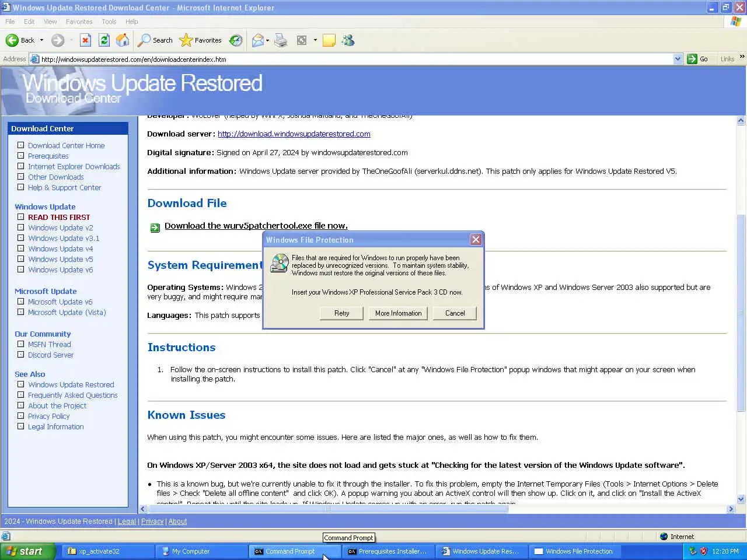
Task: Expand the address bar dropdown
Action: 678,59
